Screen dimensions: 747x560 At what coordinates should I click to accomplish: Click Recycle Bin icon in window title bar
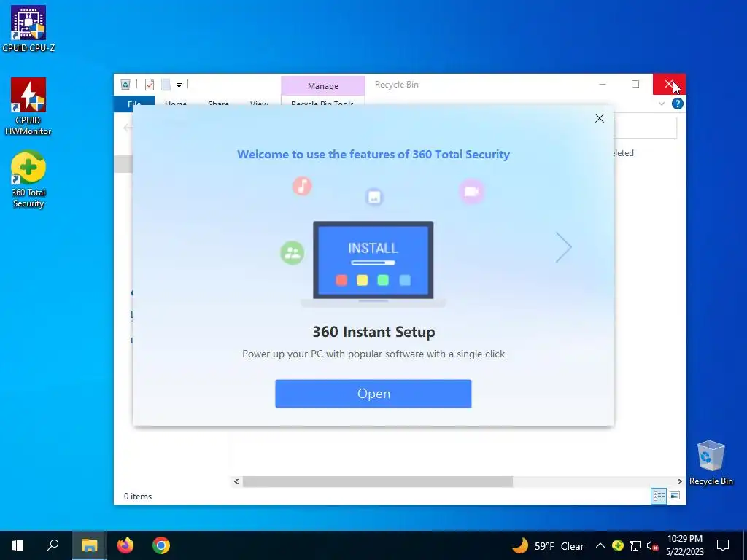[x=125, y=85]
